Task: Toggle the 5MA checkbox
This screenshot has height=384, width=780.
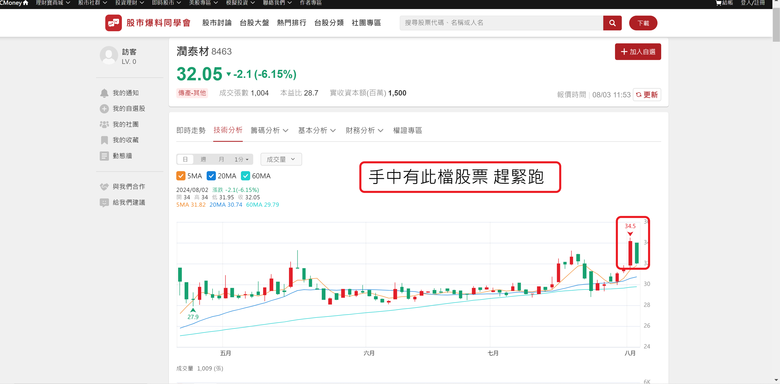Action: click(x=181, y=176)
